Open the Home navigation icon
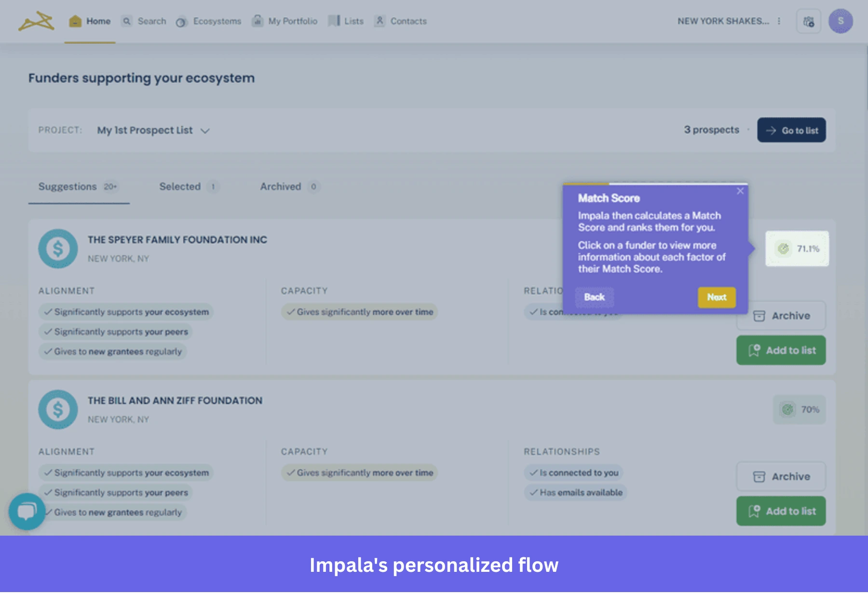 (75, 21)
